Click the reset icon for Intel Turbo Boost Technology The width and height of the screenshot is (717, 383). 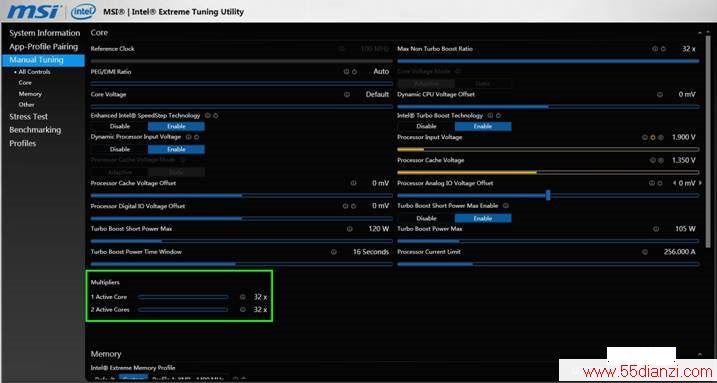pos(498,116)
